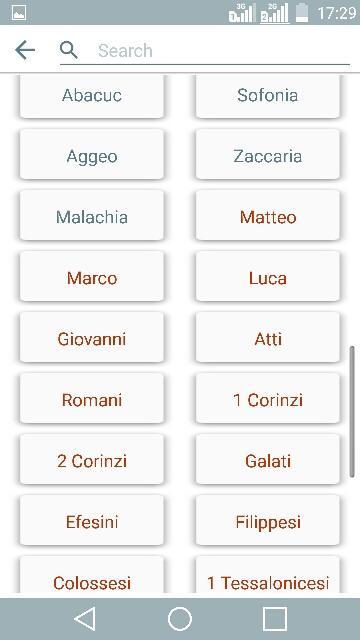
Task: Tap the recent apps square icon
Action: pyautogui.click(x=275, y=619)
